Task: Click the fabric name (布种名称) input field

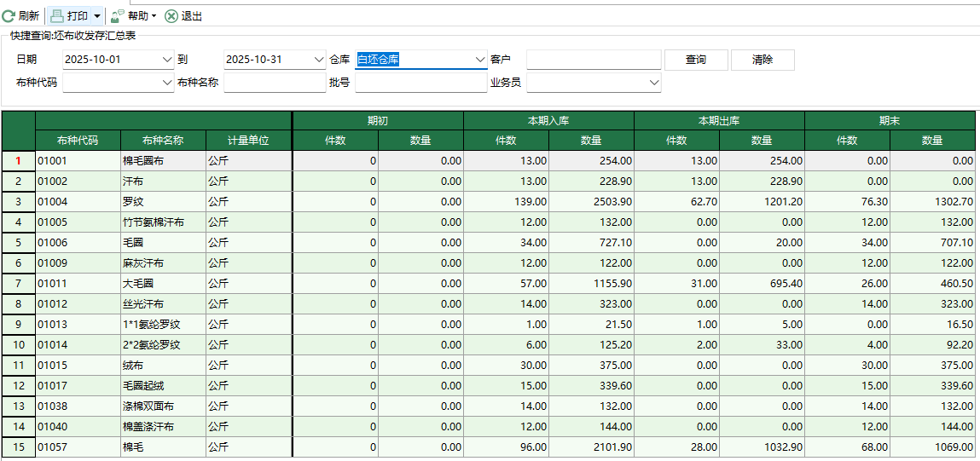Action: pyautogui.click(x=275, y=83)
